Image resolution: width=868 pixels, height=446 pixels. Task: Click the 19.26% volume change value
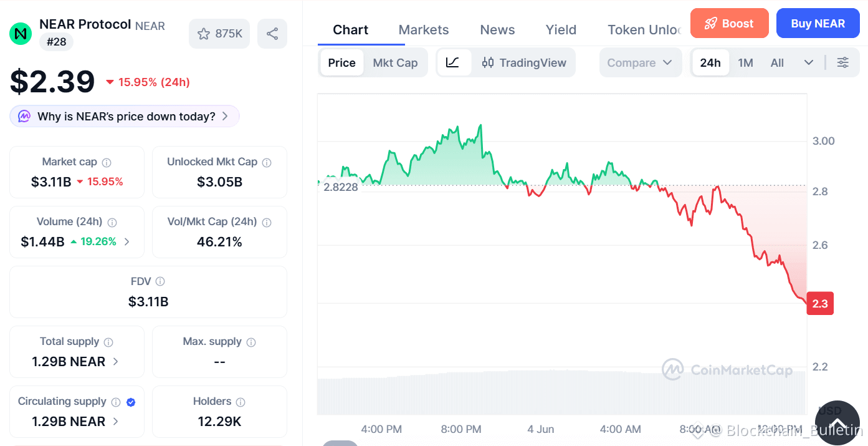coord(98,242)
